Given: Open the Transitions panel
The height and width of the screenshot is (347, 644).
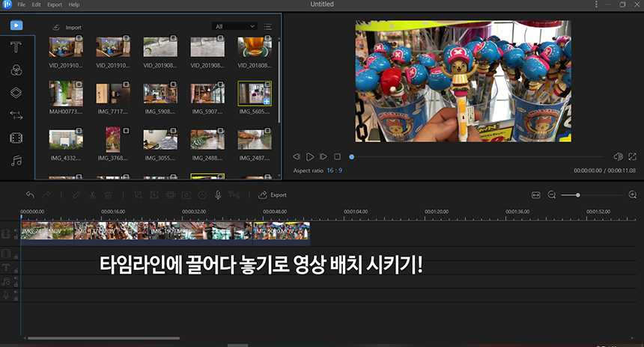Looking at the screenshot, I should pos(16,115).
